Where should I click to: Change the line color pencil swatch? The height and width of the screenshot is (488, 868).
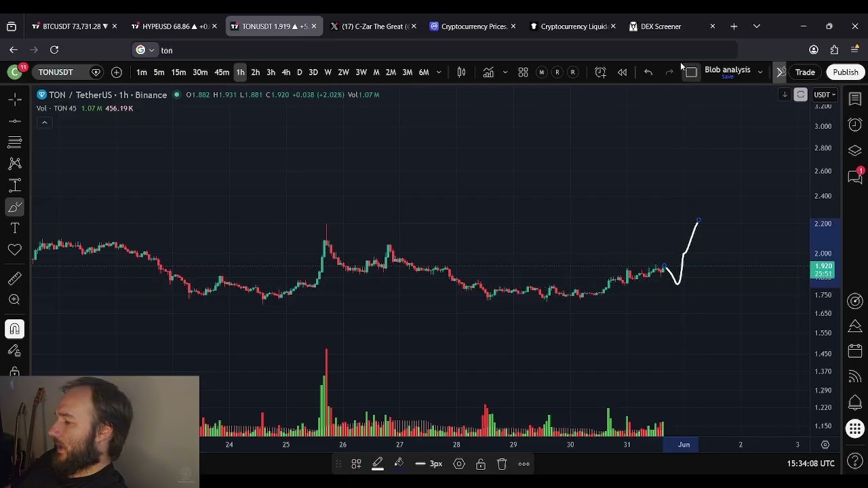(x=378, y=464)
